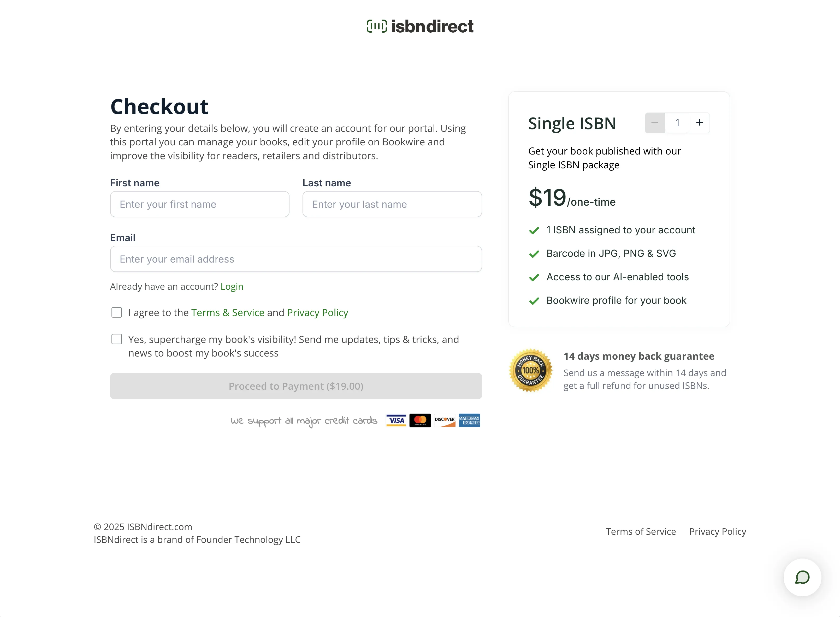Click the Mastercard icon
Screen dimensions: 840x617
pyautogui.click(x=420, y=420)
